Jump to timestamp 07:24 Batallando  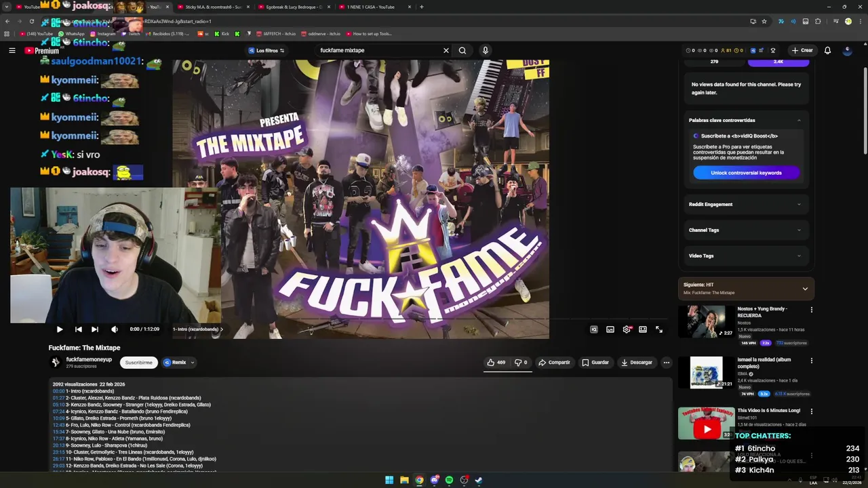click(58, 411)
